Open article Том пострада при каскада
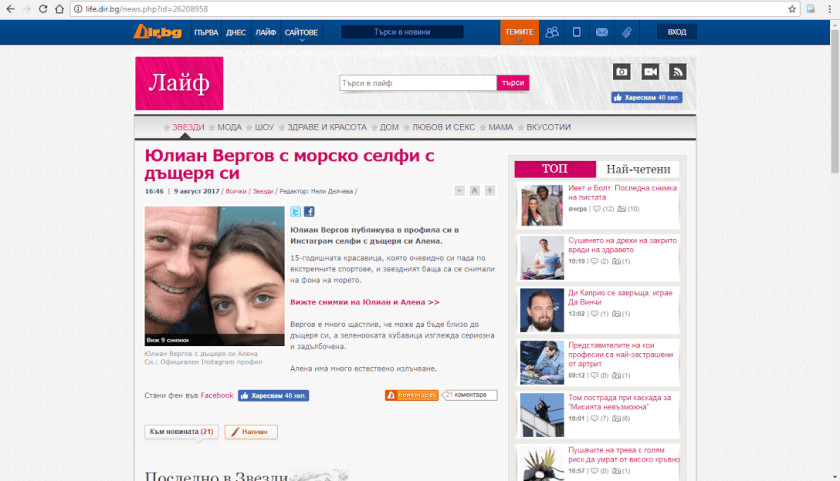The height and width of the screenshot is (481, 840). (x=619, y=402)
